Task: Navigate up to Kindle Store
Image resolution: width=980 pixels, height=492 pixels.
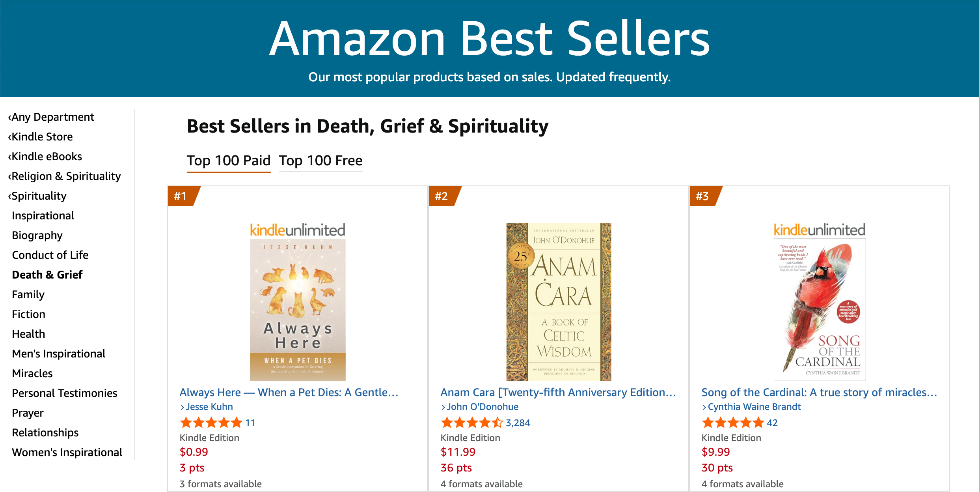Action: click(x=42, y=137)
